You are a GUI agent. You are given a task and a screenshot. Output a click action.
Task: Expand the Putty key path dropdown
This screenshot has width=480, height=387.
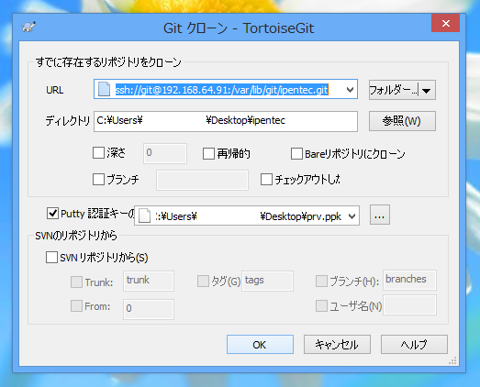pyautogui.click(x=352, y=216)
